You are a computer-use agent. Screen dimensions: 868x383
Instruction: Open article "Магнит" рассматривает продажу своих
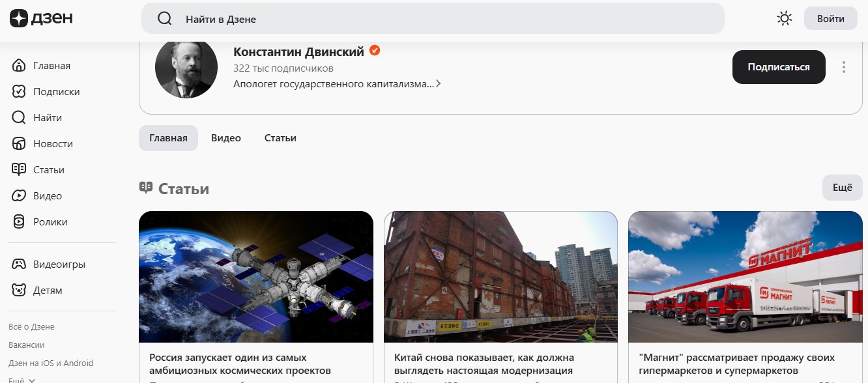737,364
